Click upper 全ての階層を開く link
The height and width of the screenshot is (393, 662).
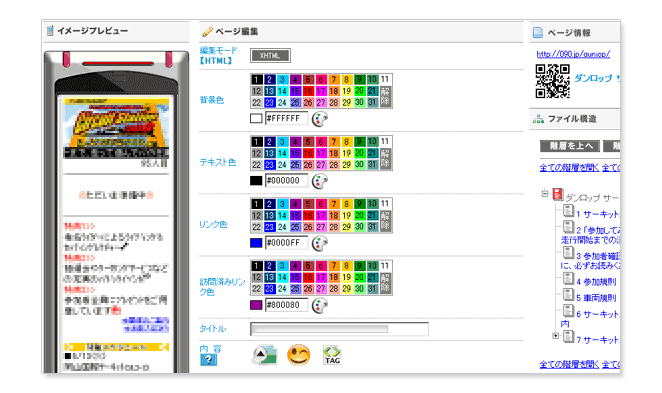pos(569,168)
